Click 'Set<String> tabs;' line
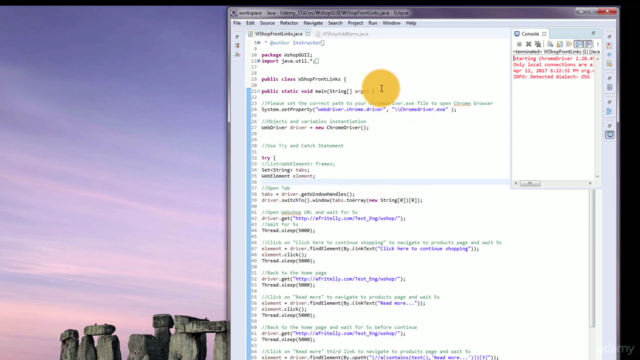640x360 pixels. point(285,170)
